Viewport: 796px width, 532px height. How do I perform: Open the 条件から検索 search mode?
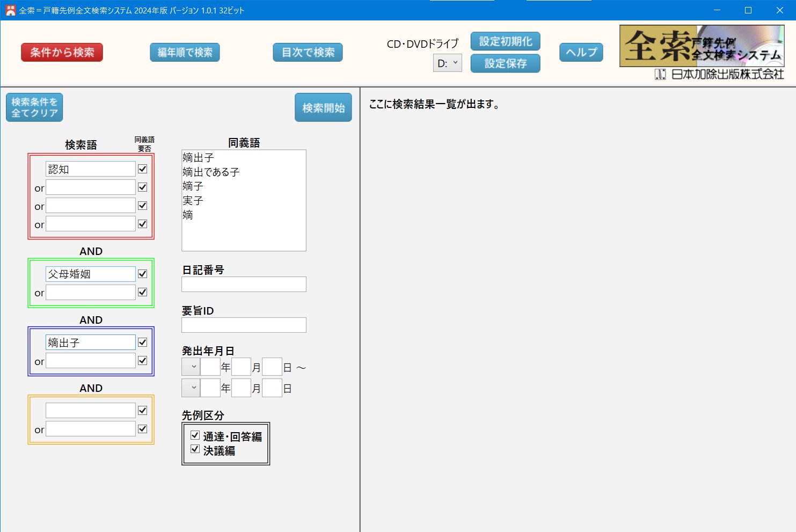point(62,53)
